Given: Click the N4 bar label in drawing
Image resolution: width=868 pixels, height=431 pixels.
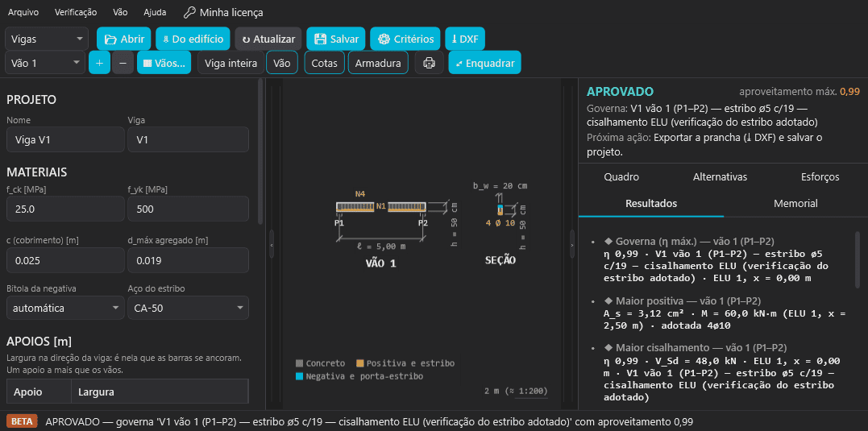Looking at the screenshot, I should coord(360,194).
